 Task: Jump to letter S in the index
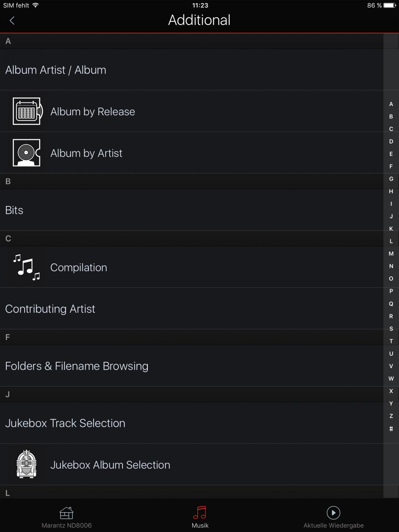(x=391, y=329)
